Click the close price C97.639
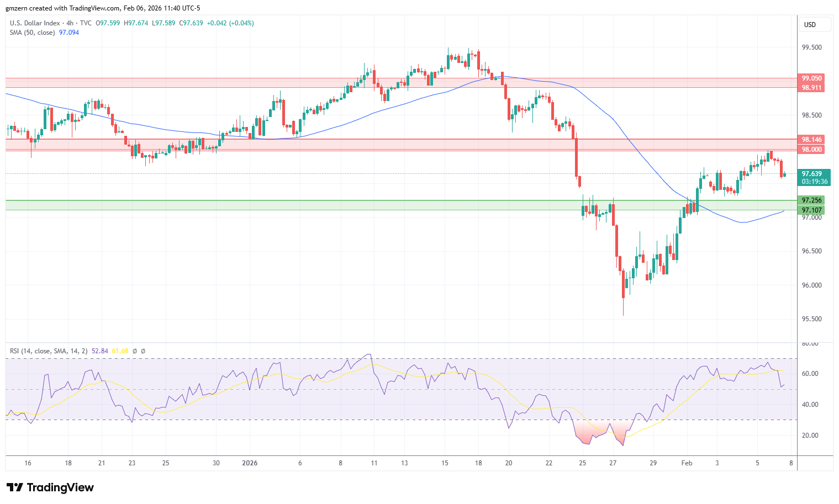The width and height of the screenshot is (839, 504). tap(191, 23)
